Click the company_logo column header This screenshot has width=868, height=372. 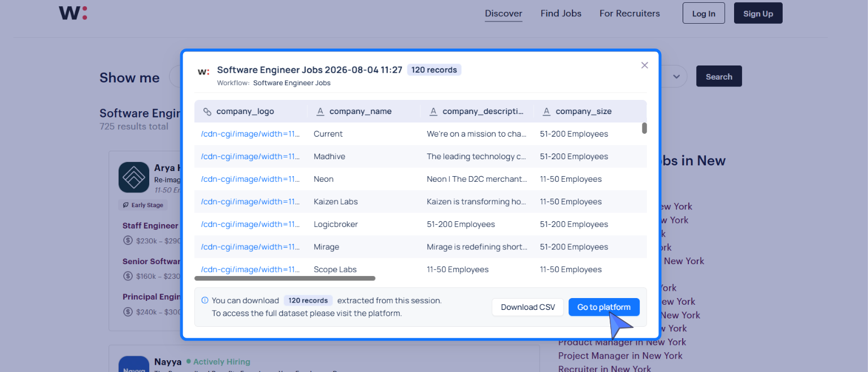tap(251, 111)
